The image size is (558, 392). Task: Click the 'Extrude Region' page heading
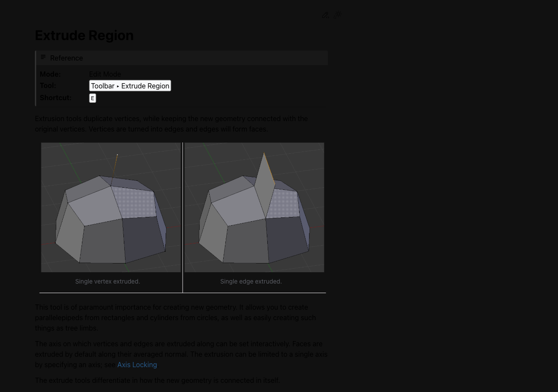[x=84, y=35]
